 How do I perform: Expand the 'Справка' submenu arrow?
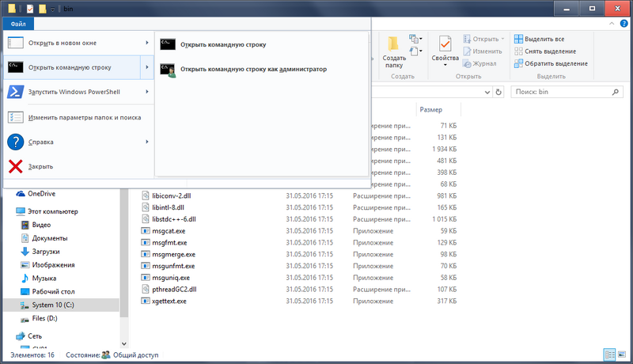click(147, 142)
